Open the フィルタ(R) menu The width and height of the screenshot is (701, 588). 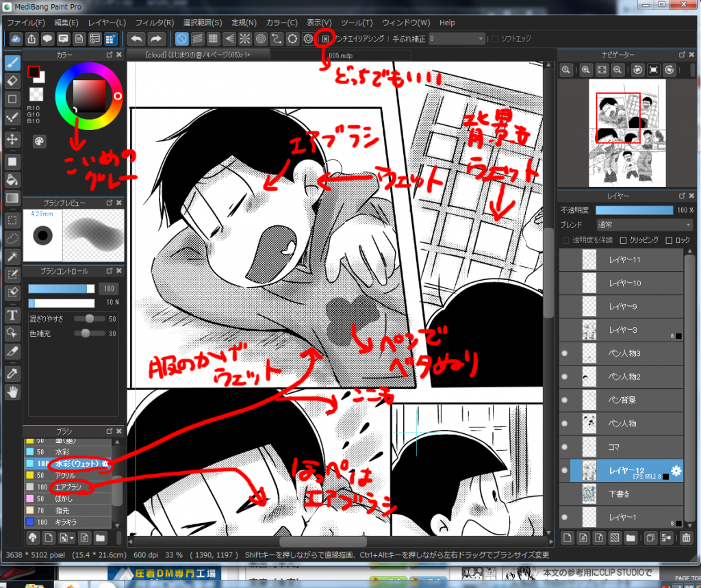coord(154,23)
